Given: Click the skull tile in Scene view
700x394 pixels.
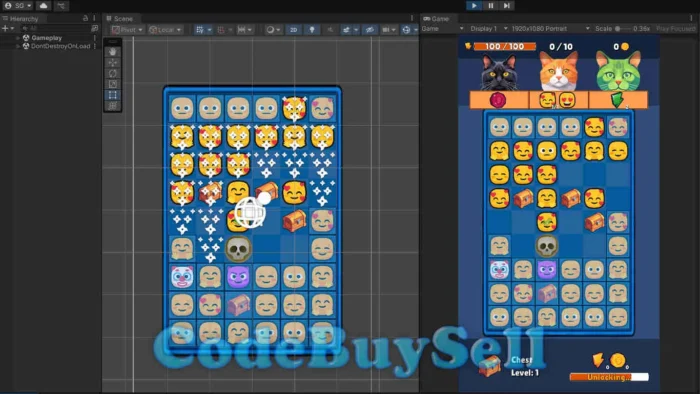Looking at the screenshot, I should coord(238,249).
